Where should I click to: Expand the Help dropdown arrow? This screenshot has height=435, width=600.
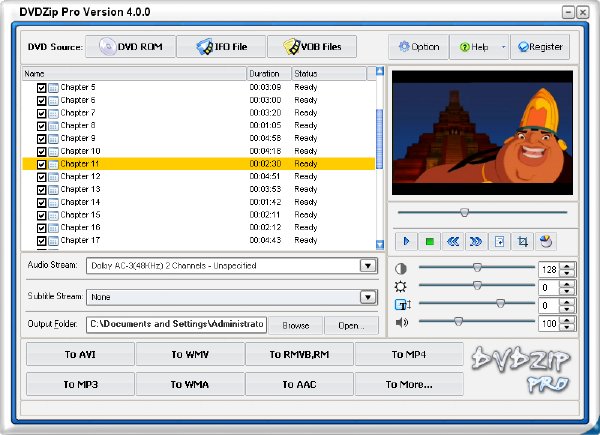tap(504, 47)
